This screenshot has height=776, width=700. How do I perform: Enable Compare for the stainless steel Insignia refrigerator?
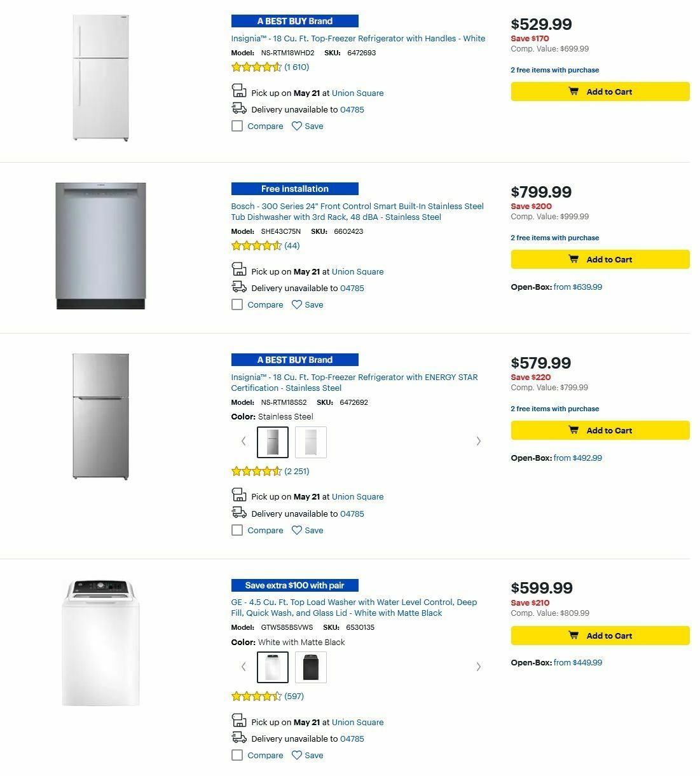(x=237, y=530)
